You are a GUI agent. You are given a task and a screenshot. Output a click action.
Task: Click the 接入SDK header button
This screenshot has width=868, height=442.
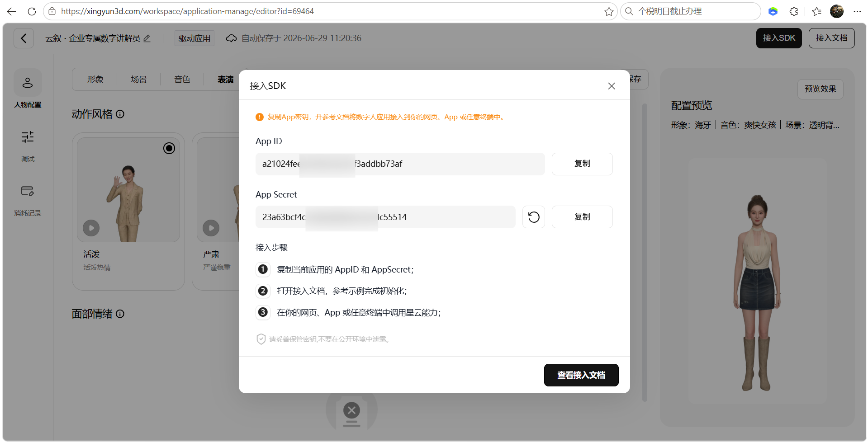779,38
